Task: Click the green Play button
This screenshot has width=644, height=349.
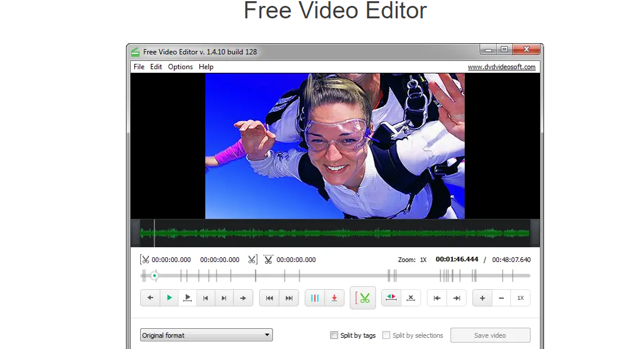Action: pos(169,298)
